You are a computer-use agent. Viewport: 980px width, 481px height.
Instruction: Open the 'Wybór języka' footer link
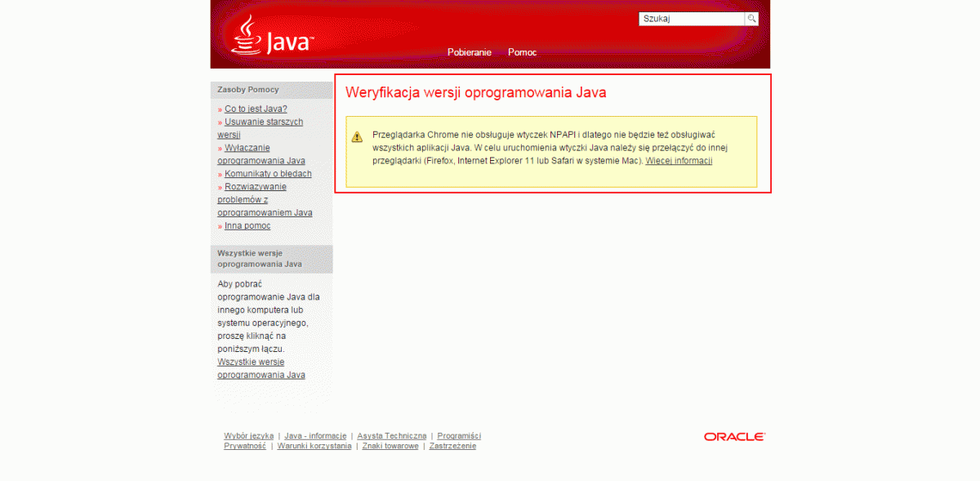248,436
